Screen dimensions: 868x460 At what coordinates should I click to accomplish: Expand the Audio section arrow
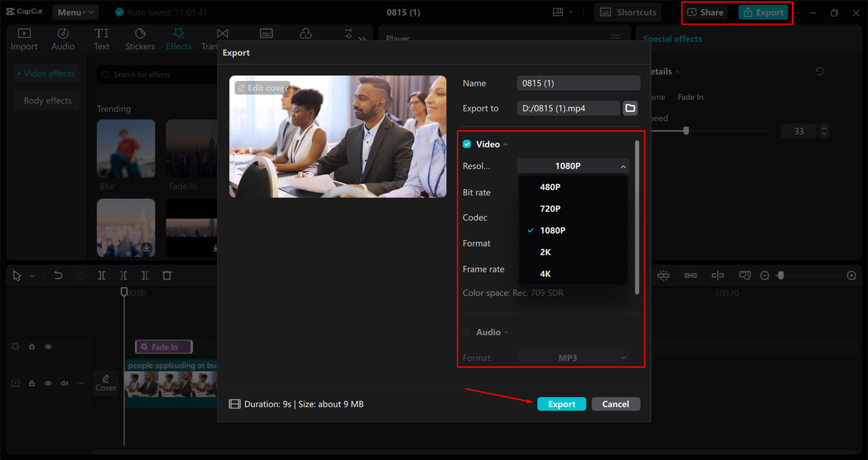coord(506,332)
